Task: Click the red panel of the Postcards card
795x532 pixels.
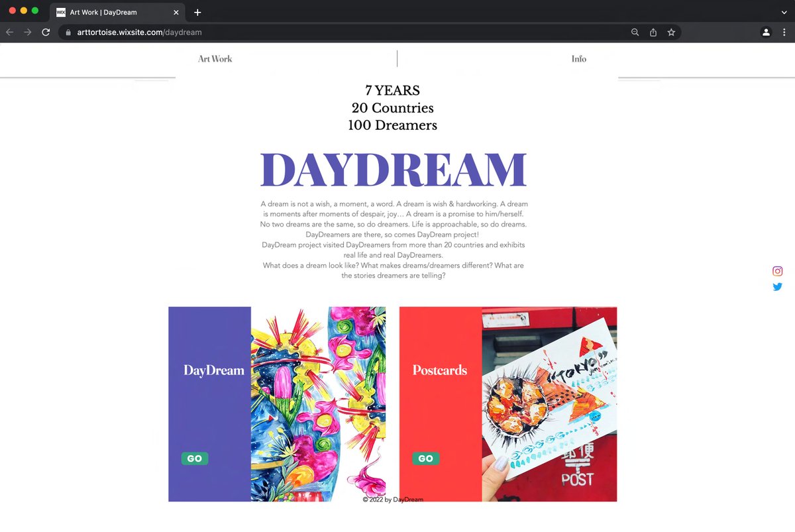Action: click(441, 404)
